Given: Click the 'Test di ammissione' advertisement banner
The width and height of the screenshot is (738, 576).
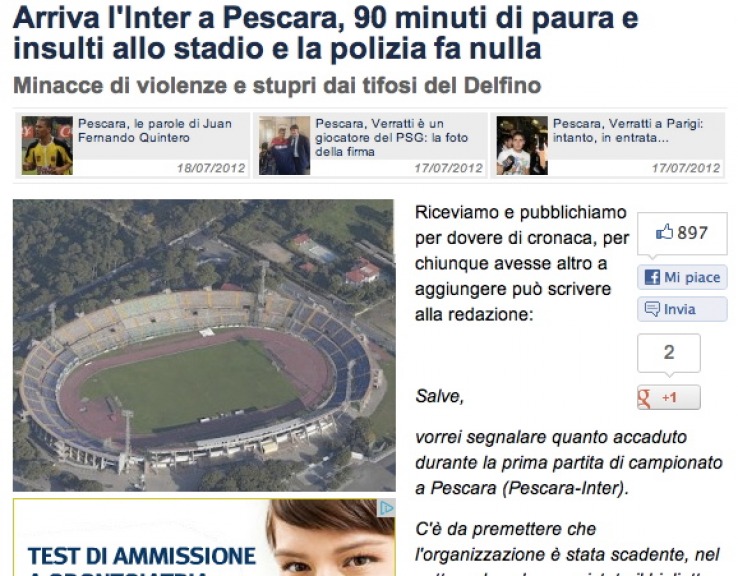Looking at the screenshot, I should (x=204, y=537).
